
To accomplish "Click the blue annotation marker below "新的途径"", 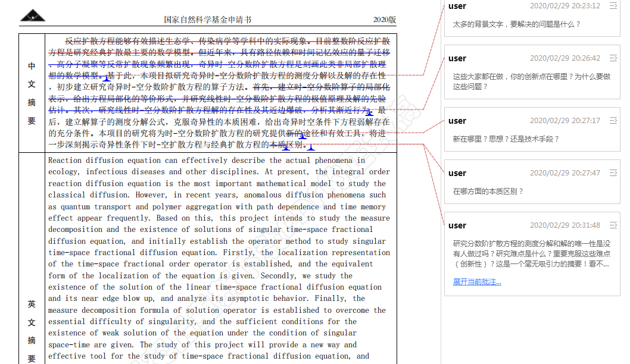I will (302, 136).
